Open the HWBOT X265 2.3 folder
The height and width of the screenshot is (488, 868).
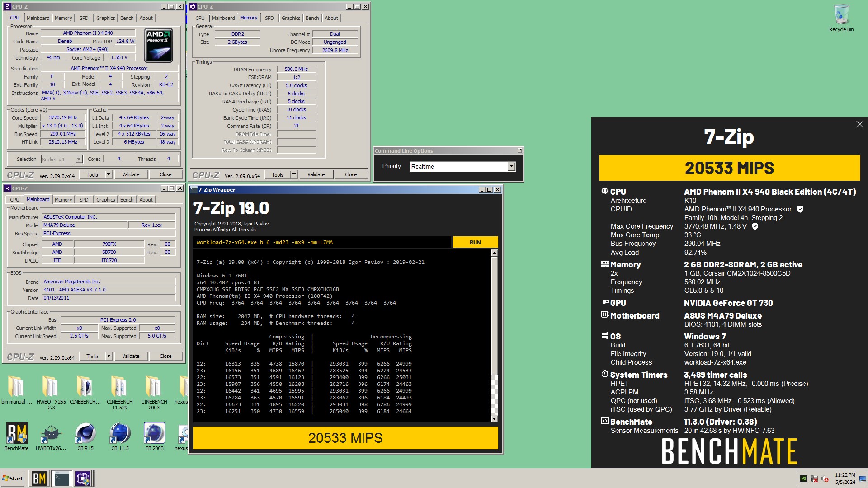click(51, 392)
